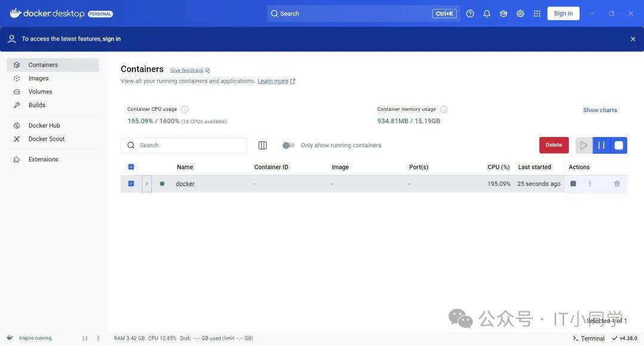Show CPU usage info tooltip icon

coord(185,109)
